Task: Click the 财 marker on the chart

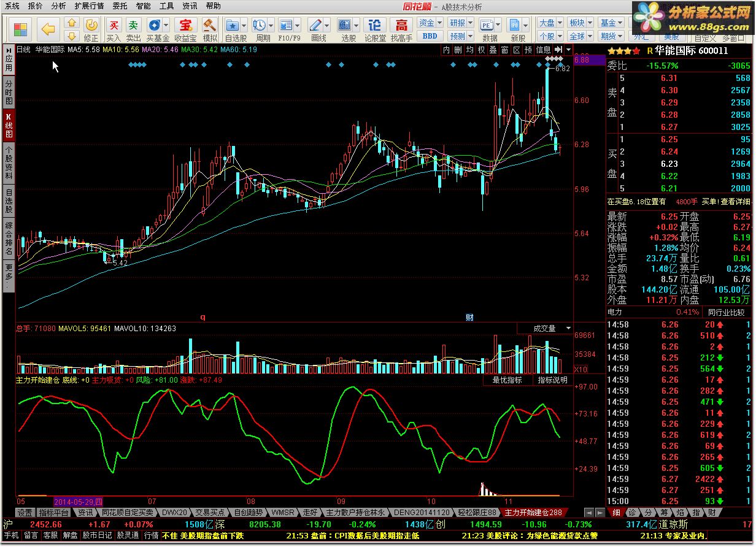Action: tap(469, 317)
